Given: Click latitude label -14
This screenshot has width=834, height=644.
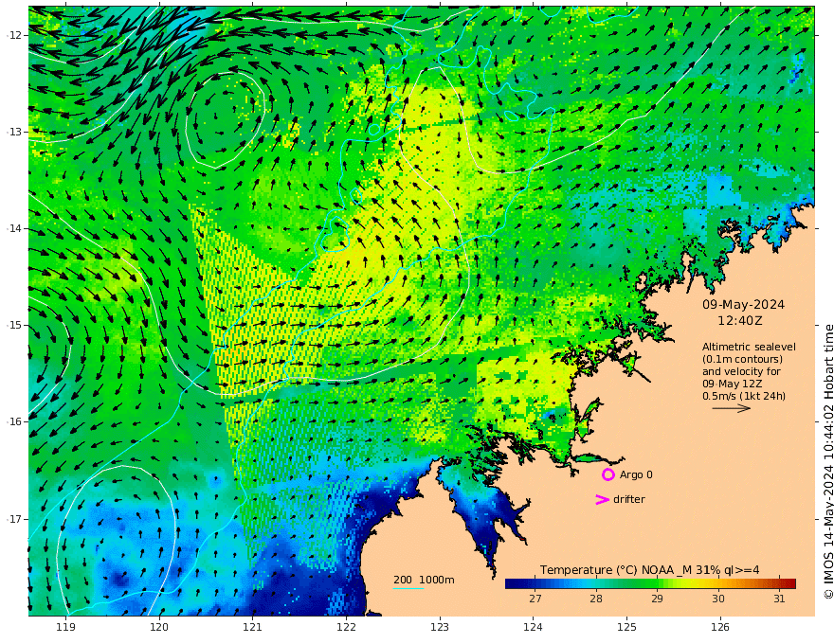Looking at the screenshot, I should pos(14,228).
